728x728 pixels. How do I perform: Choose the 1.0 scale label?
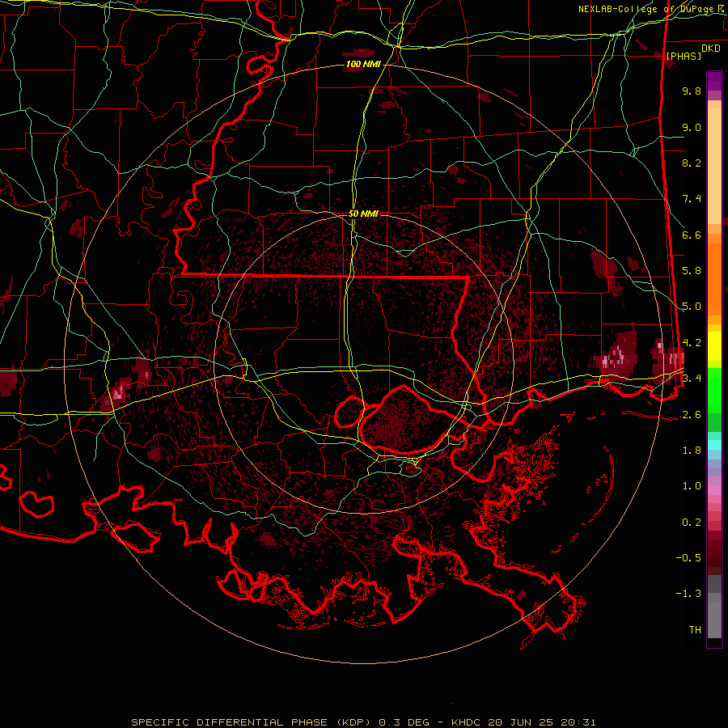pos(692,486)
